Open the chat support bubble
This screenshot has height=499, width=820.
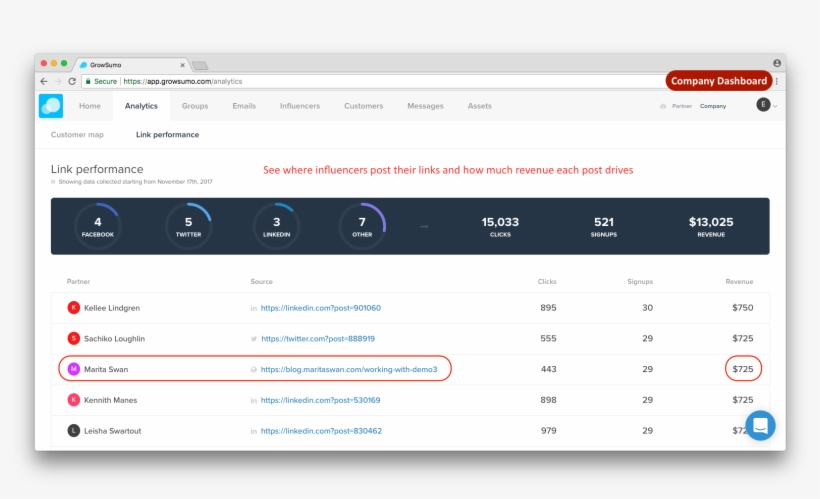(x=760, y=425)
